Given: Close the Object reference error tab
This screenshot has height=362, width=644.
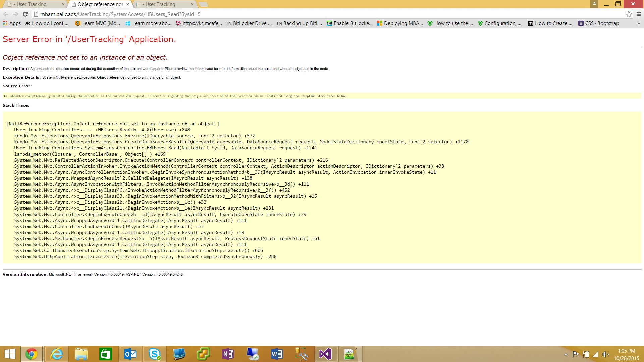Looking at the screenshot, I should coord(128,4).
